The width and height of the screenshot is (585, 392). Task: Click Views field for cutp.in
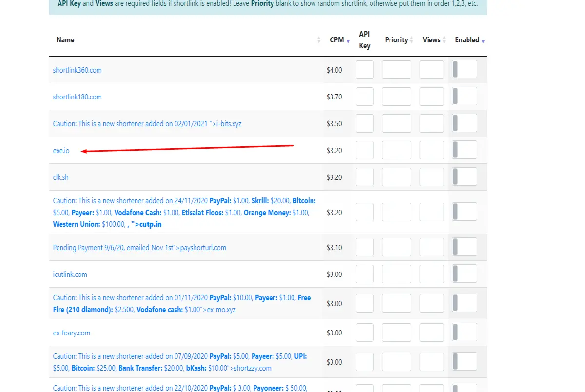pyautogui.click(x=432, y=212)
